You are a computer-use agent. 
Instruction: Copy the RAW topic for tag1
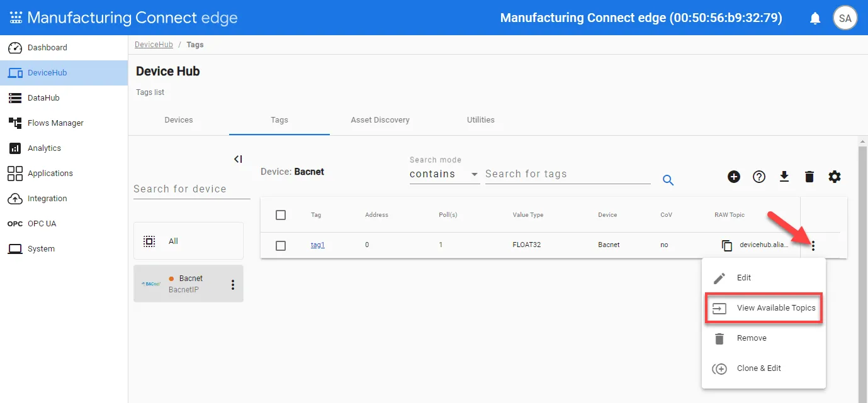tap(727, 245)
